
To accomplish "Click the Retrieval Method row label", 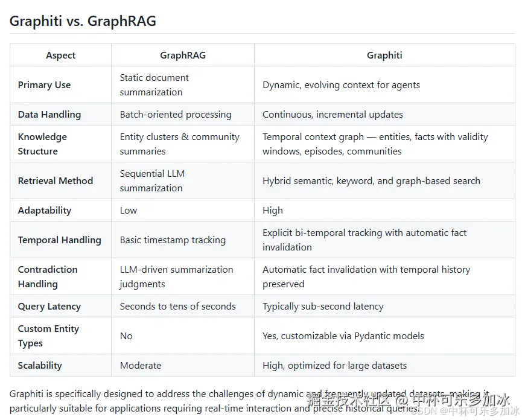I will [56, 180].
